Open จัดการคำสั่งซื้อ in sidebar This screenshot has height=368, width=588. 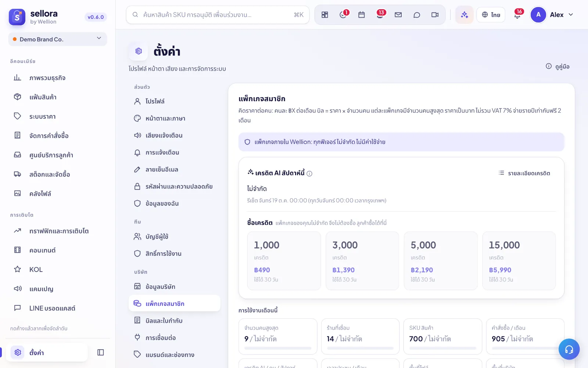(58, 136)
